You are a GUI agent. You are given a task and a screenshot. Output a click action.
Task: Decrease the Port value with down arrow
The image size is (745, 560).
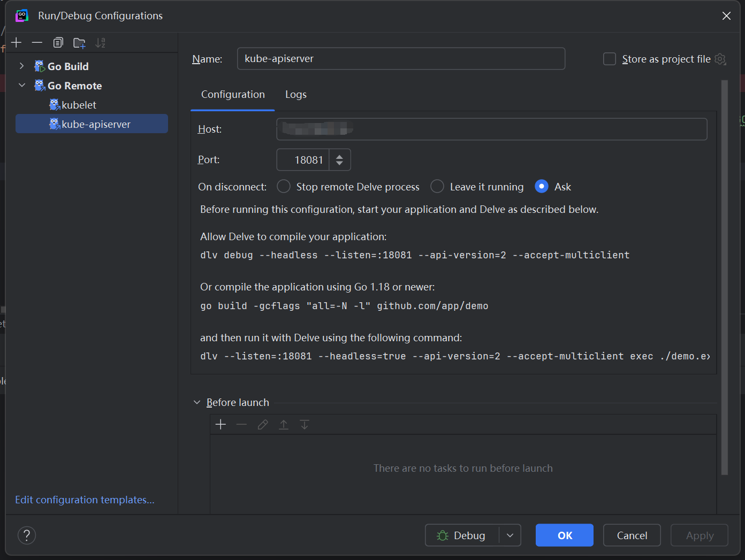pos(339,163)
